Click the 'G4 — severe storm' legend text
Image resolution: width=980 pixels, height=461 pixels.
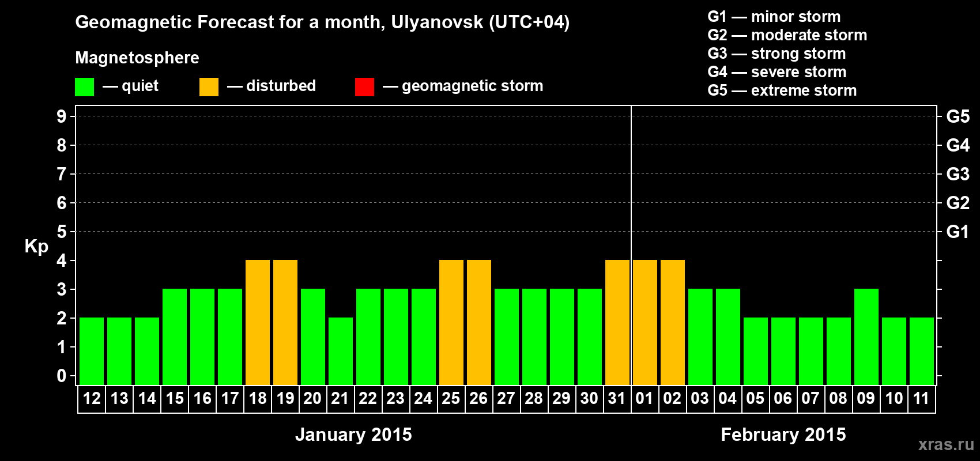coord(777,72)
